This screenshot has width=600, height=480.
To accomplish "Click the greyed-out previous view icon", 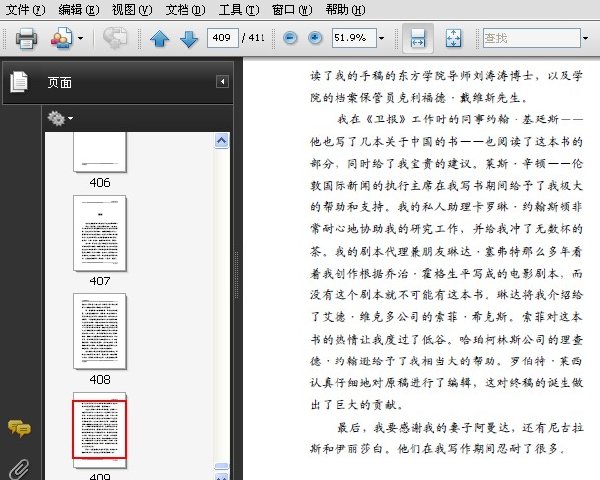I will [115, 38].
